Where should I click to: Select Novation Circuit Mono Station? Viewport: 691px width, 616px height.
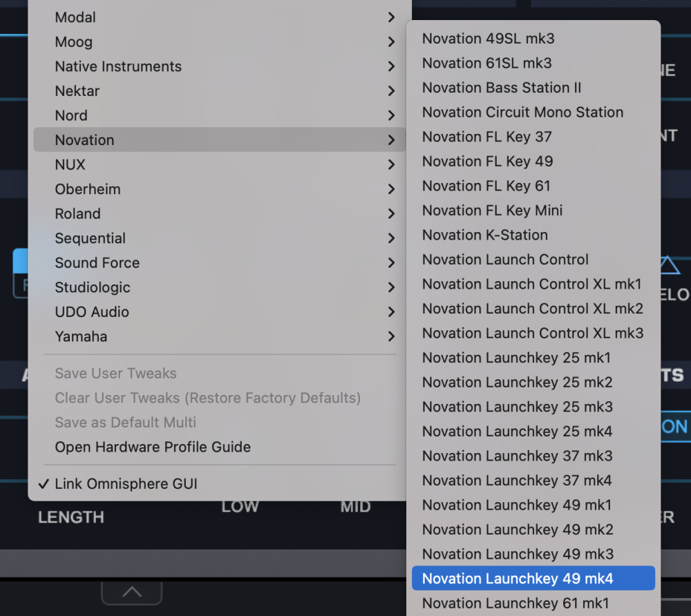click(522, 113)
